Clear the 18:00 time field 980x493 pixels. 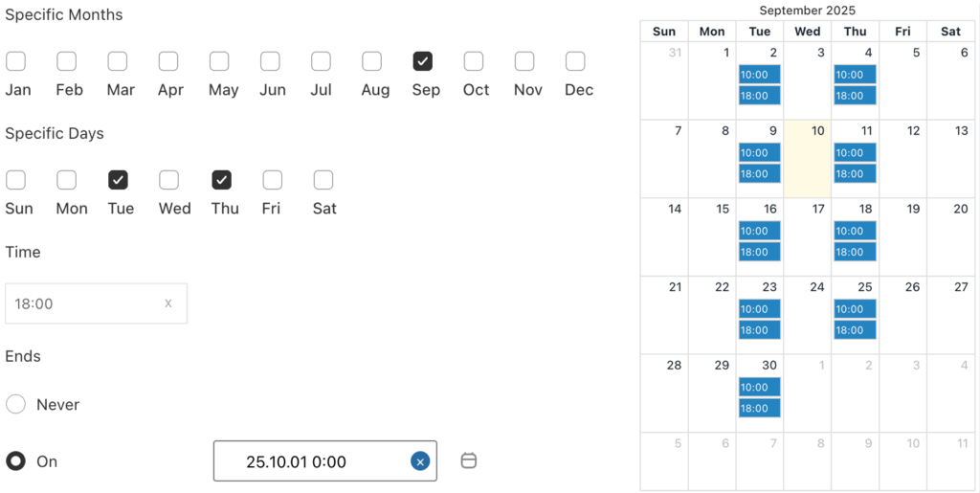pos(168,303)
